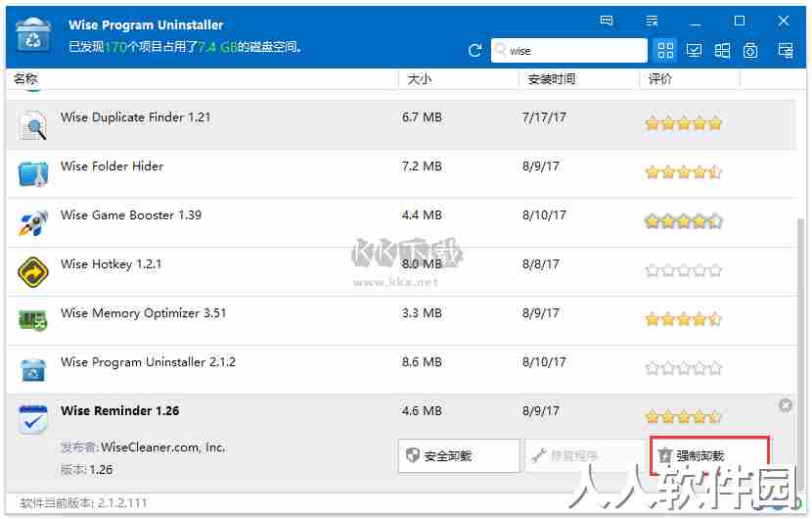Click the 3.3 MB size value
This screenshot has width=812, height=519.
pos(422,313)
